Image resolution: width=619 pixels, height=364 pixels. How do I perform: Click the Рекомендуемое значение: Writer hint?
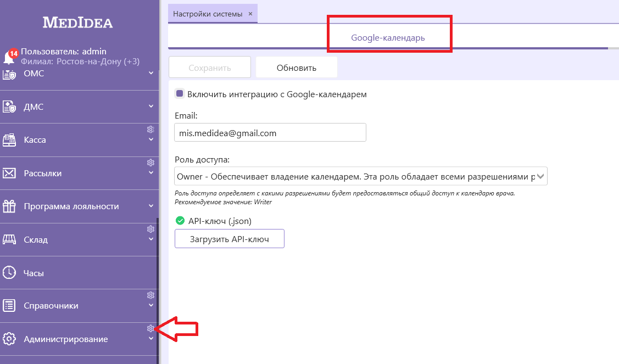[x=224, y=202]
